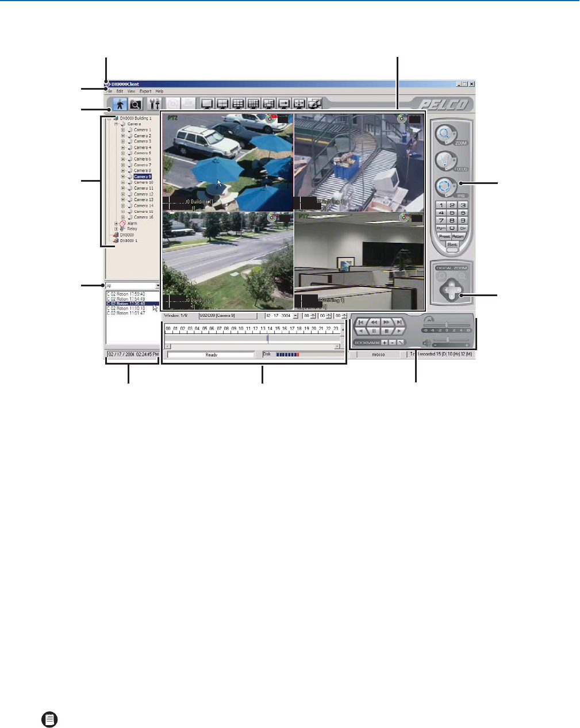This screenshot has height=728, width=580.
Task: Select the nine-pane display layout icon
Action: tap(238, 104)
